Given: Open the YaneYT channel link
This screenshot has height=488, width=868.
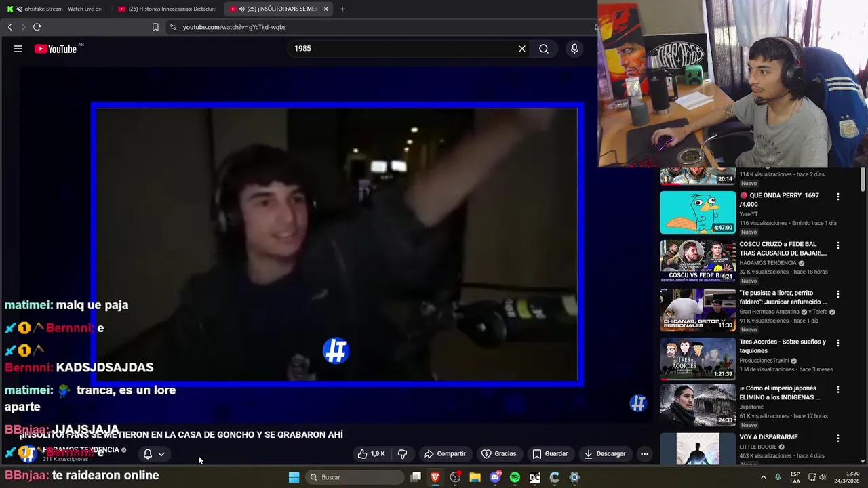Looking at the screenshot, I should pos(749,214).
